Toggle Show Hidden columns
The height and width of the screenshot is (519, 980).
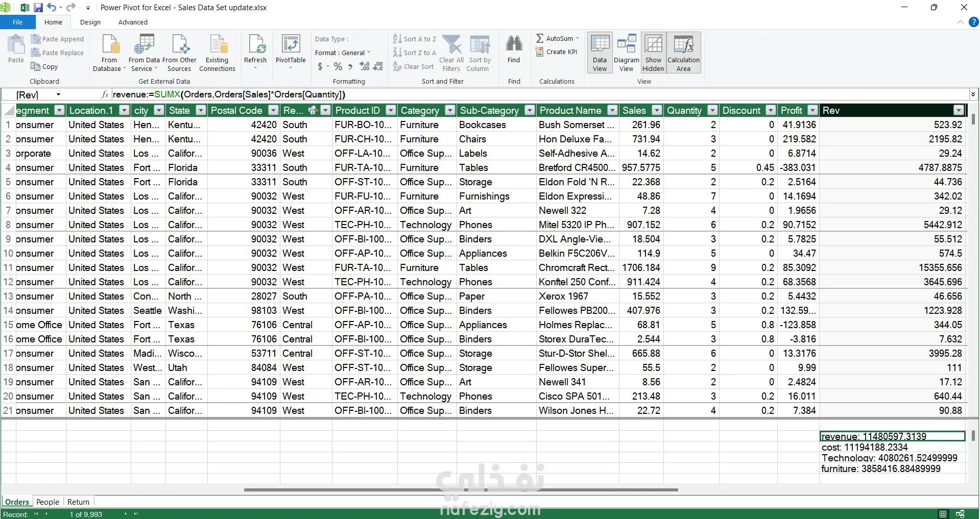coord(653,53)
